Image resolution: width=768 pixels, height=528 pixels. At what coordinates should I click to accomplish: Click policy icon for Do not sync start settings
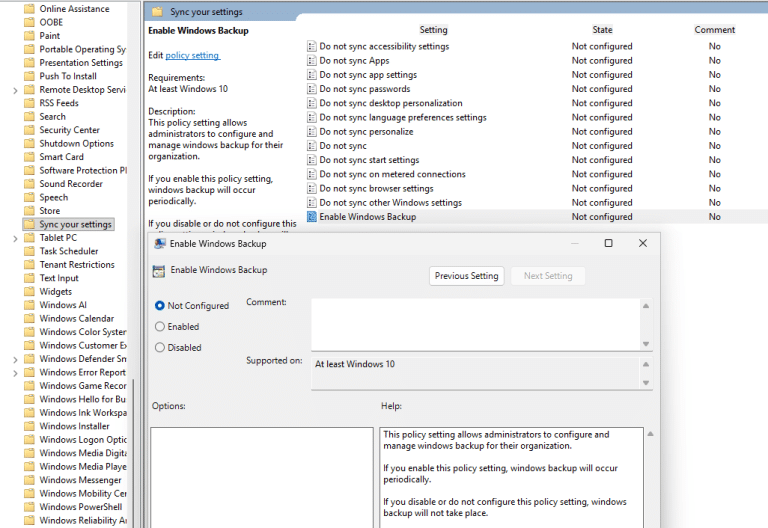tap(312, 160)
